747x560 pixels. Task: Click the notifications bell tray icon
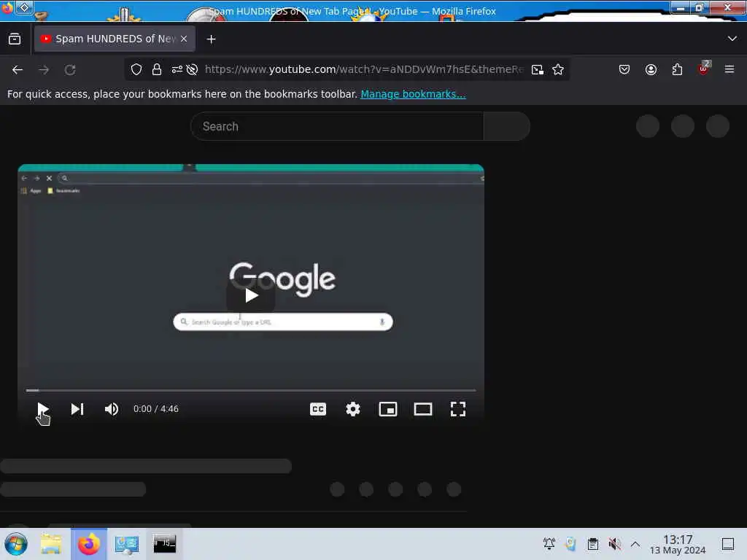pos(549,543)
